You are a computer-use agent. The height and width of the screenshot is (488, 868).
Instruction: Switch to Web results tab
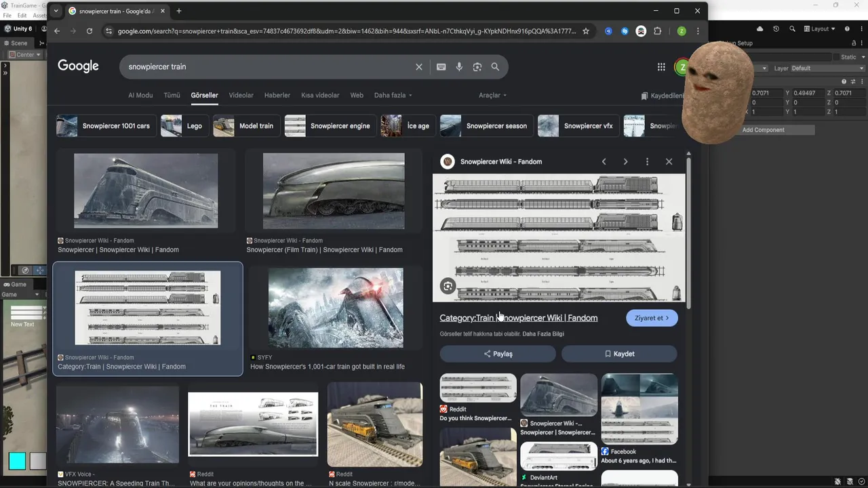(357, 95)
